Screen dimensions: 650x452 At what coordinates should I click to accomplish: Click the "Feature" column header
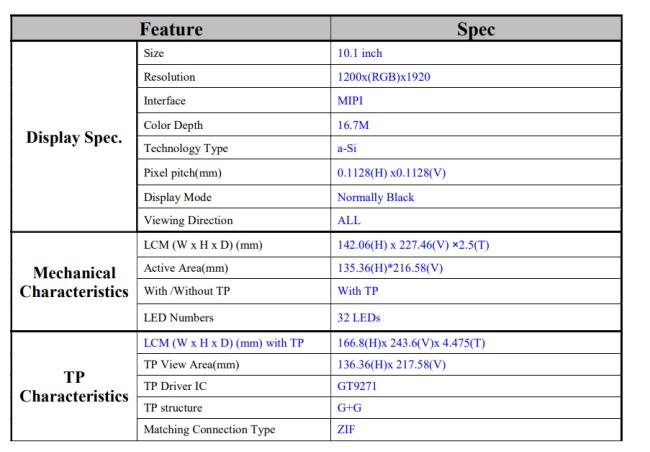tap(171, 30)
